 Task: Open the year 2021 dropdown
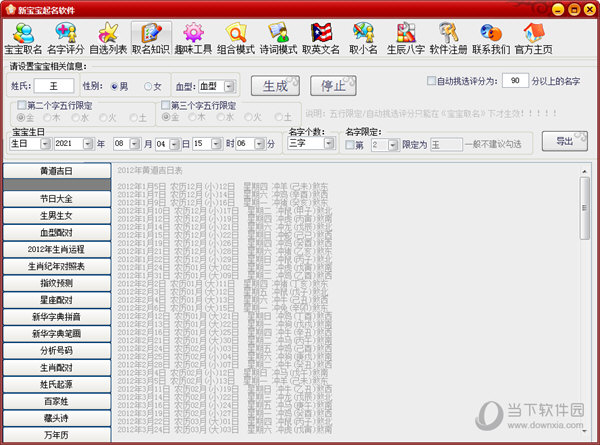[88, 144]
